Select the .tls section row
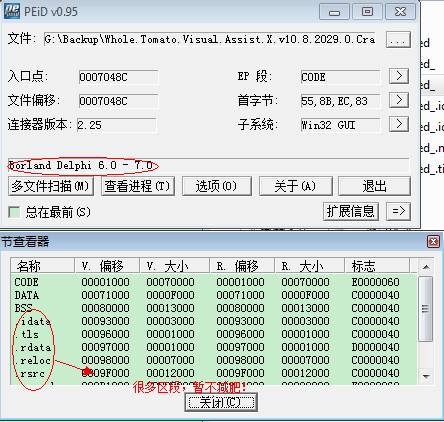This screenshot has height=422, width=444. (x=213, y=334)
